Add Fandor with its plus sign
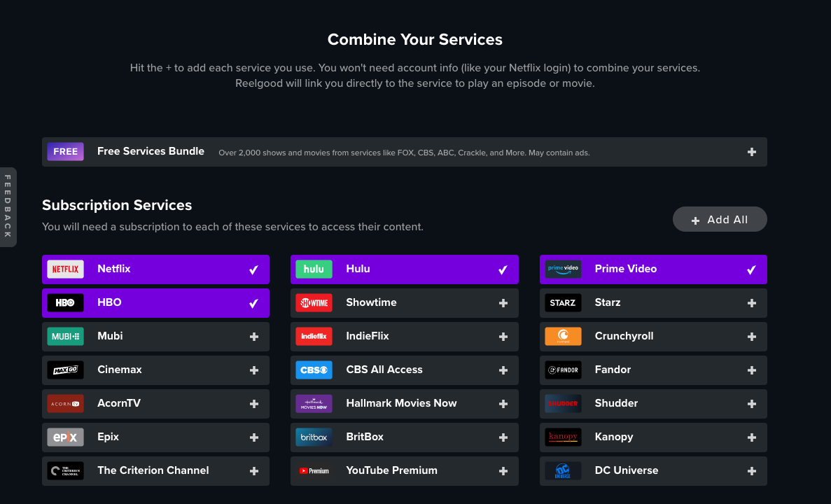 point(751,370)
